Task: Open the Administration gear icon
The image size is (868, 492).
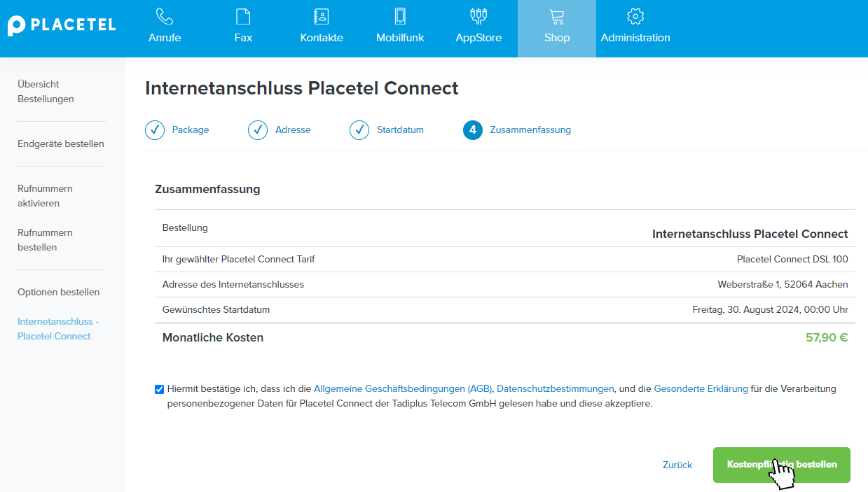Action: click(x=635, y=16)
